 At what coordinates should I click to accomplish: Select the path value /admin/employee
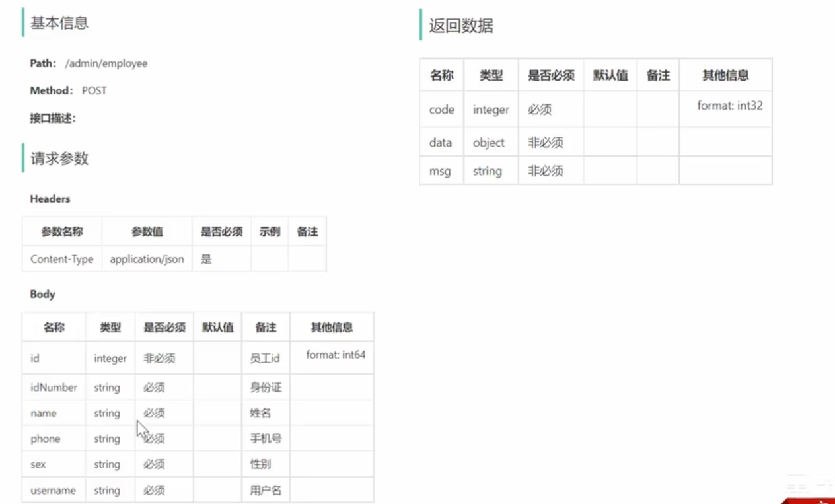tap(106, 63)
